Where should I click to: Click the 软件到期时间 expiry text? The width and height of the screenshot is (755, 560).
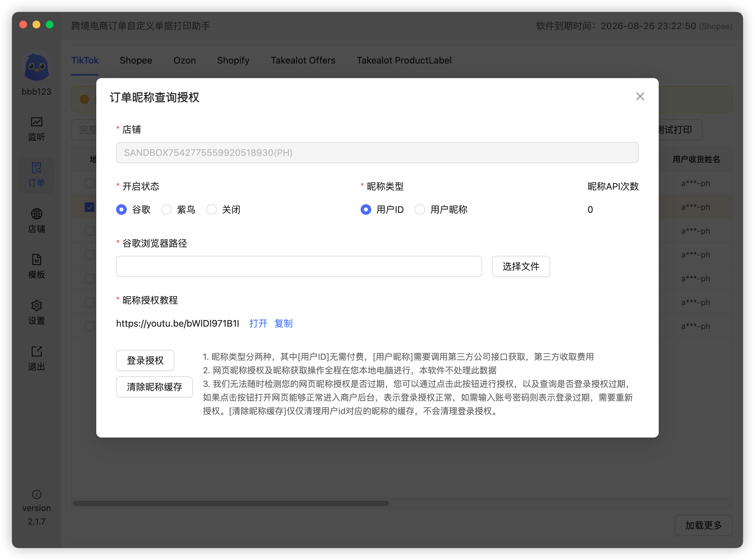click(634, 26)
